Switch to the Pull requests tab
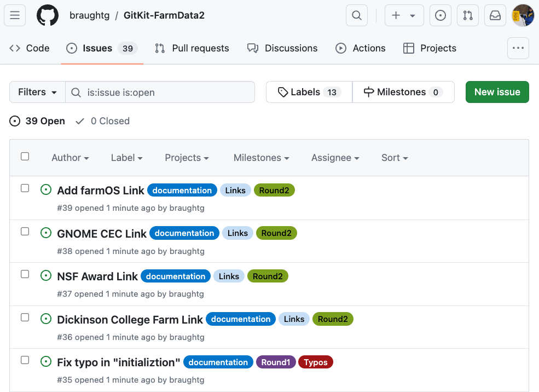The width and height of the screenshot is (539, 392). [192, 48]
